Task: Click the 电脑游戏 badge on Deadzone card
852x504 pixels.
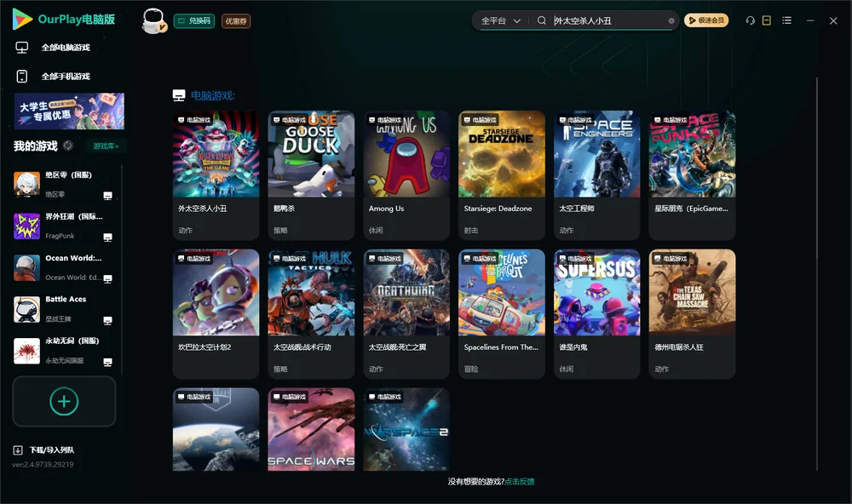Action: tap(479, 120)
